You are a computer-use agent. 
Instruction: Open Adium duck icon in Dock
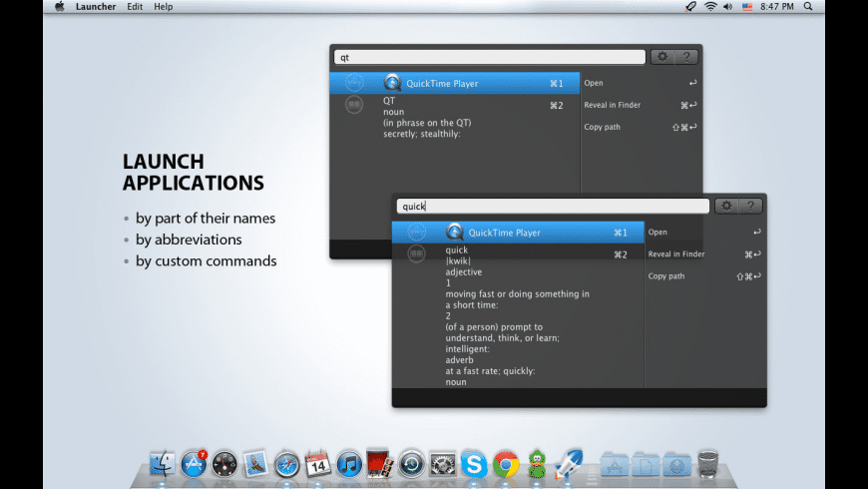pyautogui.click(x=537, y=464)
